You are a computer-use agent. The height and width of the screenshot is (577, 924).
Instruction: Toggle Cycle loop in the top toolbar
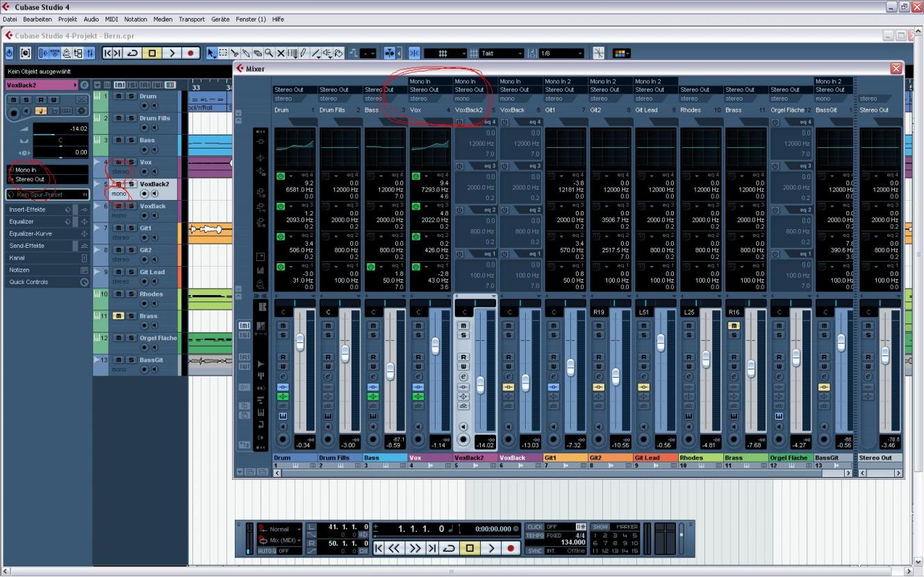132,53
